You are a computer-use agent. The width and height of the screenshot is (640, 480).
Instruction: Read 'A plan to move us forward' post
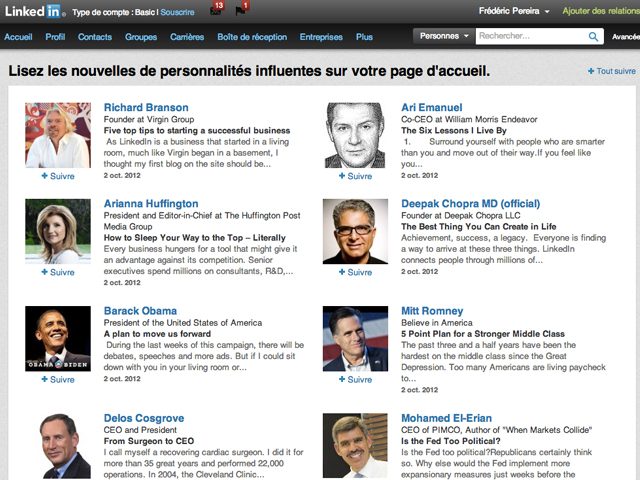click(157, 334)
